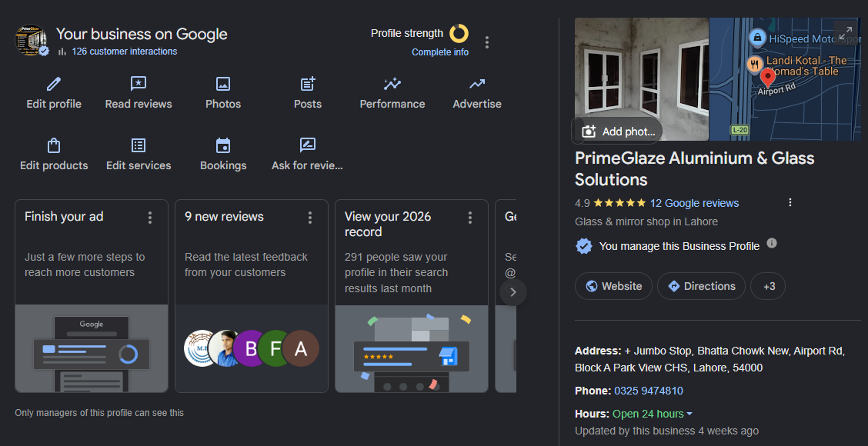Click the +3 more actions button
Viewport: 868px width, 446px height.
tap(768, 286)
